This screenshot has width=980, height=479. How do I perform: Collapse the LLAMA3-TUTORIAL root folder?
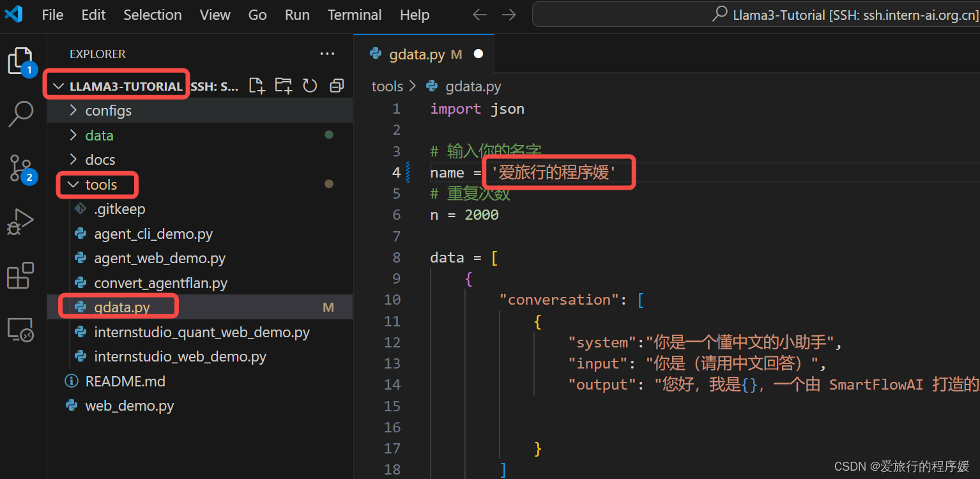(x=59, y=86)
